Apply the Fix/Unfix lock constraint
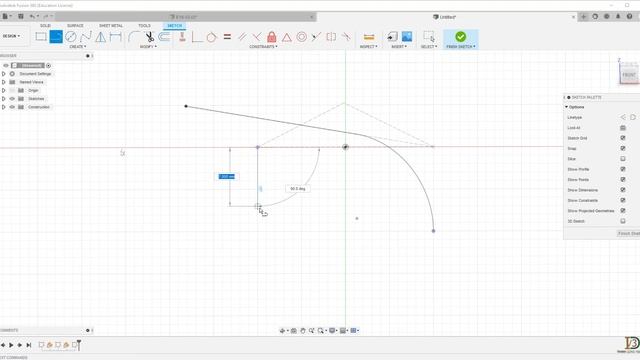Screen dimensions: 640x360 tap(271, 37)
